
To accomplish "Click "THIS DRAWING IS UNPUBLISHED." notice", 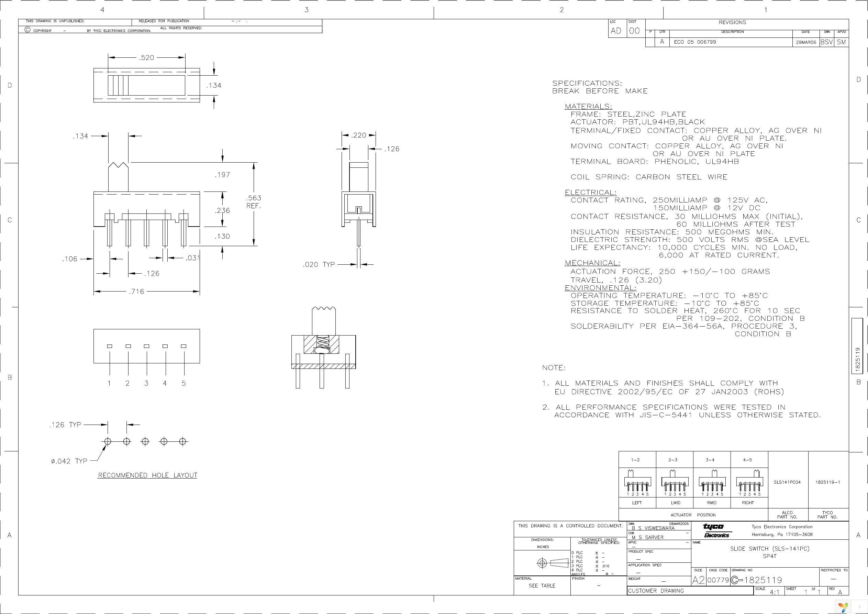I will pyautogui.click(x=55, y=21).
